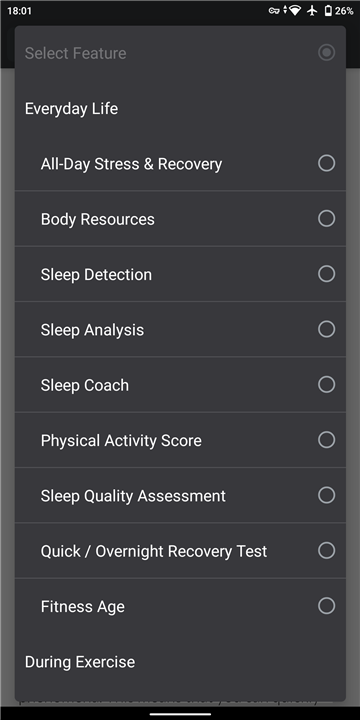The height and width of the screenshot is (720, 360).
Task: Tap the Sleep Coach list entry text
Action: (84, 385)
